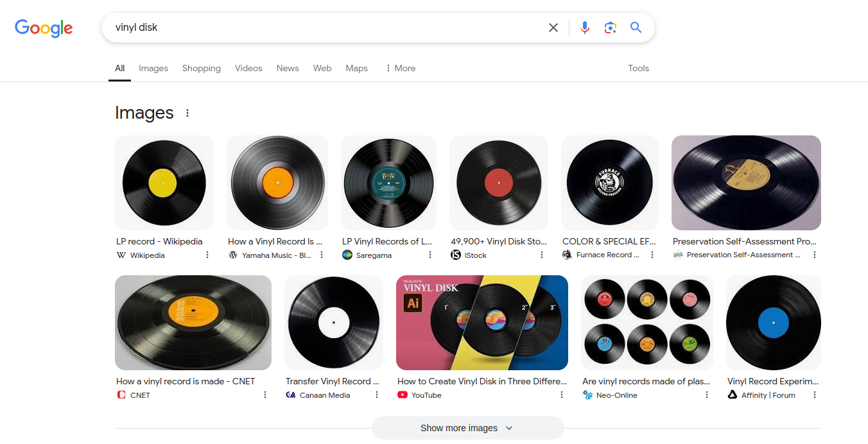The image size is (868, 444).
Task: Open Google Lens image search
Action: (x=610, y=28)
